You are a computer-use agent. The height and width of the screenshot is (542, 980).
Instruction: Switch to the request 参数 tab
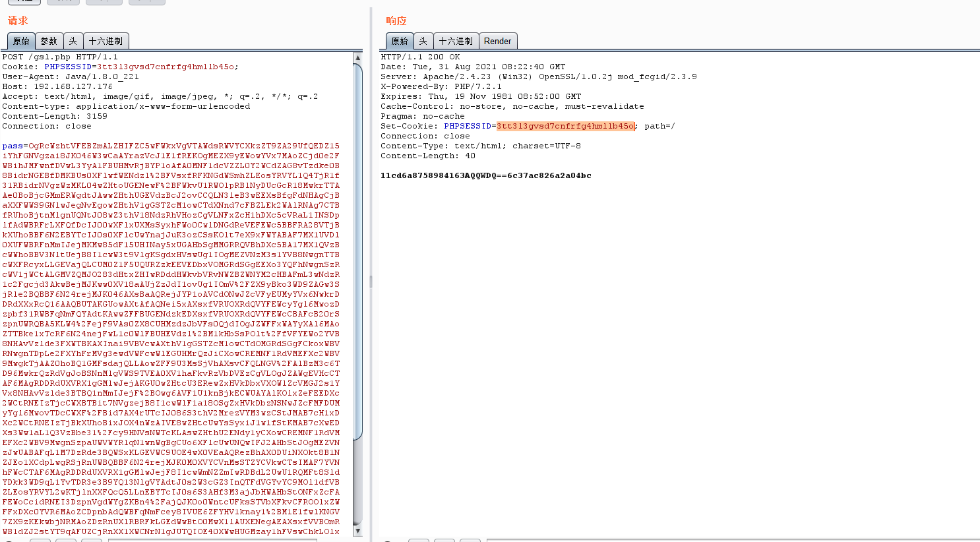49,41
